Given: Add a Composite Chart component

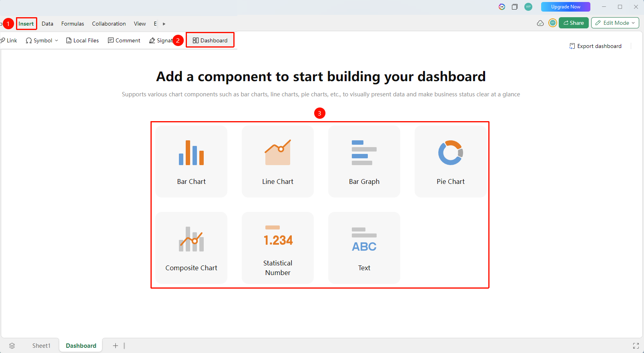Looking at the screenshot, I should [x=191, y=248].
